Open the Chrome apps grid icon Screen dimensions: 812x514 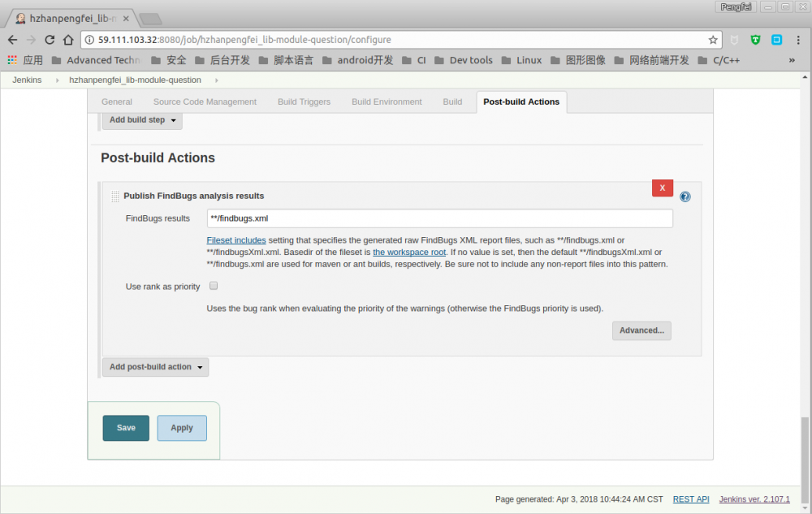point(11,60)
